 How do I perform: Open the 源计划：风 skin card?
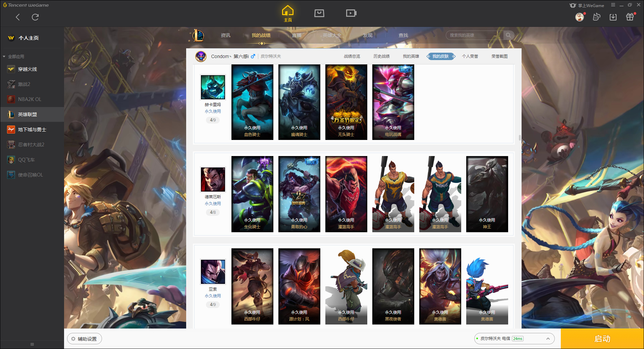click(x=299, y=286)
